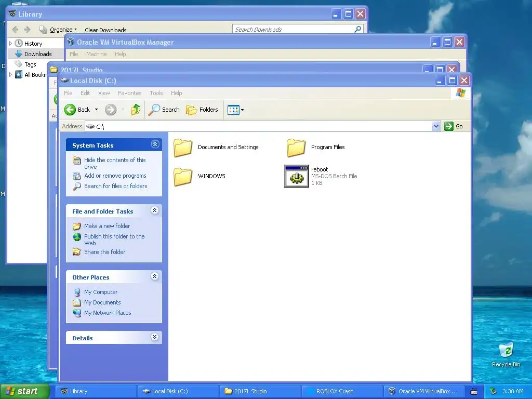Open the File menu in Local Disk
The height and width of the screenshot is (399, 532).
coord(68,93)
